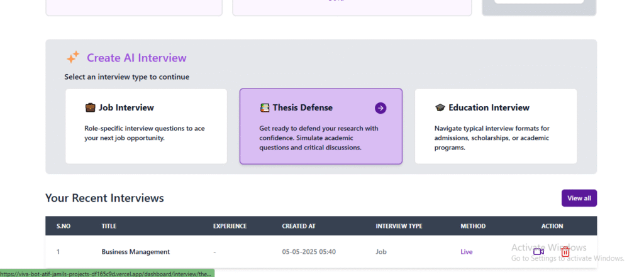Click the Create AI Interview heading
The width and height of the screenshot is (644, 277).
(136, 58)
